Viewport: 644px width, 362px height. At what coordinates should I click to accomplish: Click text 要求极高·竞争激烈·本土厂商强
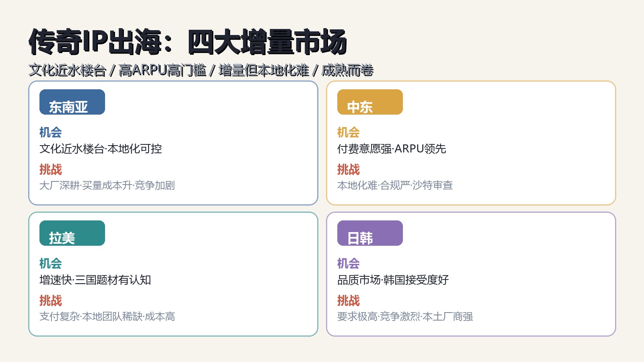pos(405,317)
